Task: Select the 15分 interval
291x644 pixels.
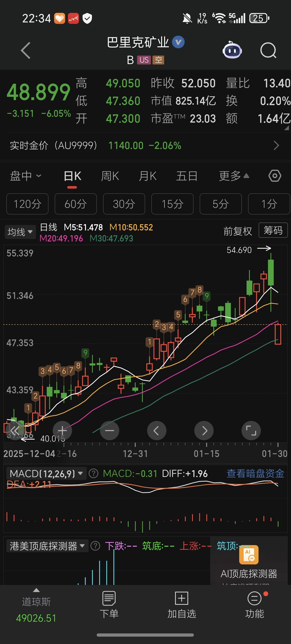Action: coord(172,204)
